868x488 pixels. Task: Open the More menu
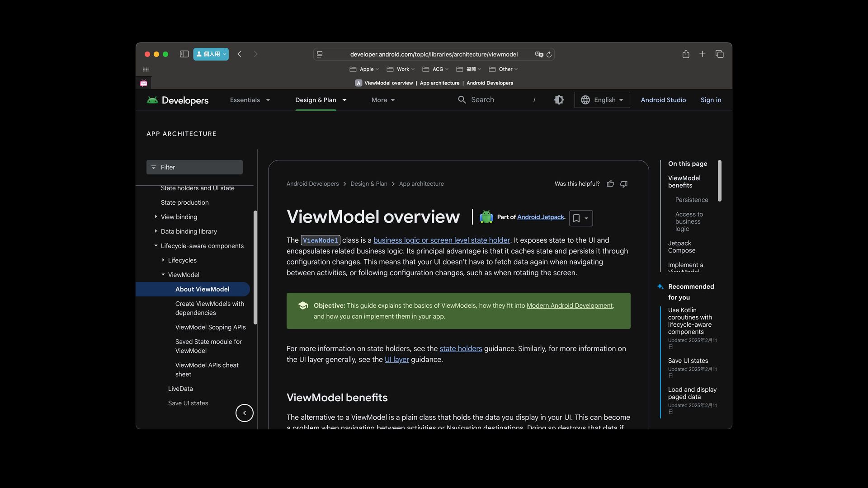pos(383,100)
